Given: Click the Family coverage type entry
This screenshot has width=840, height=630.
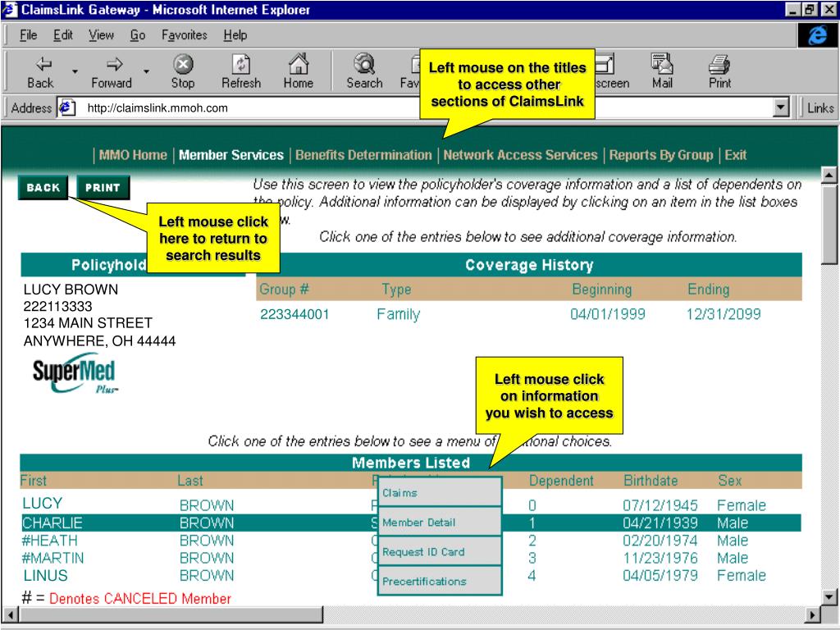Looking at the screenshot, I should coord(398,314).
